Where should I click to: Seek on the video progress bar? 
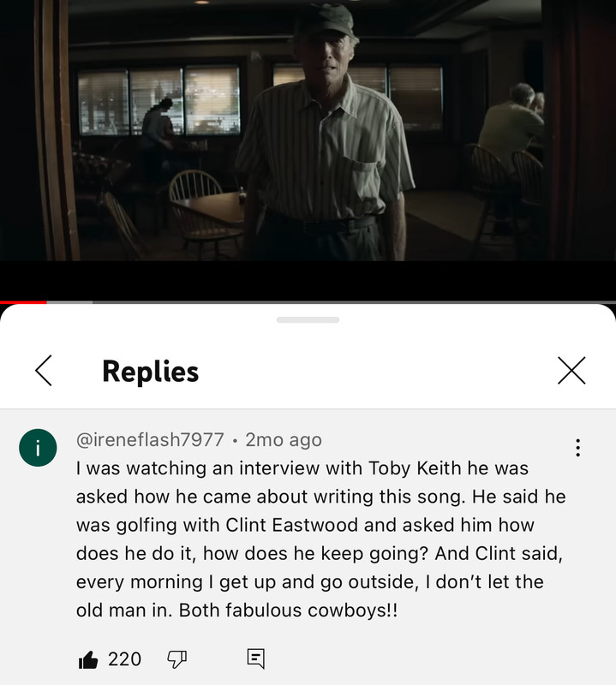pos(308,302)
